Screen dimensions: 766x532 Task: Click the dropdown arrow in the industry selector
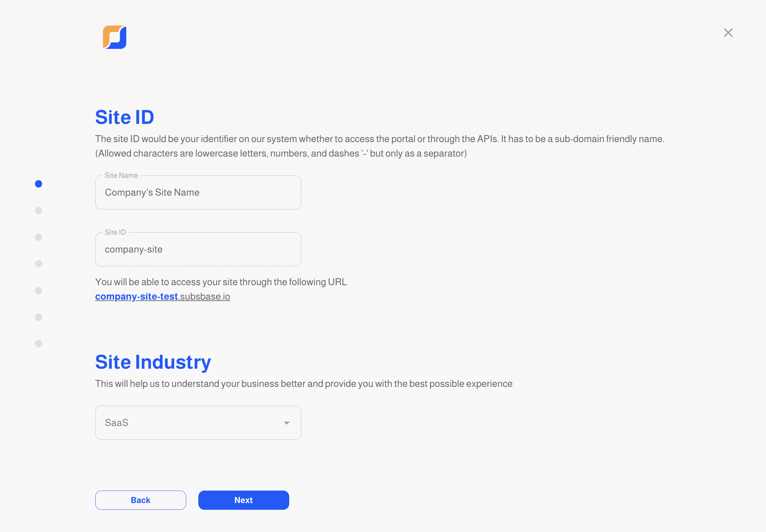pyautogui.click(x=287, y=423)
